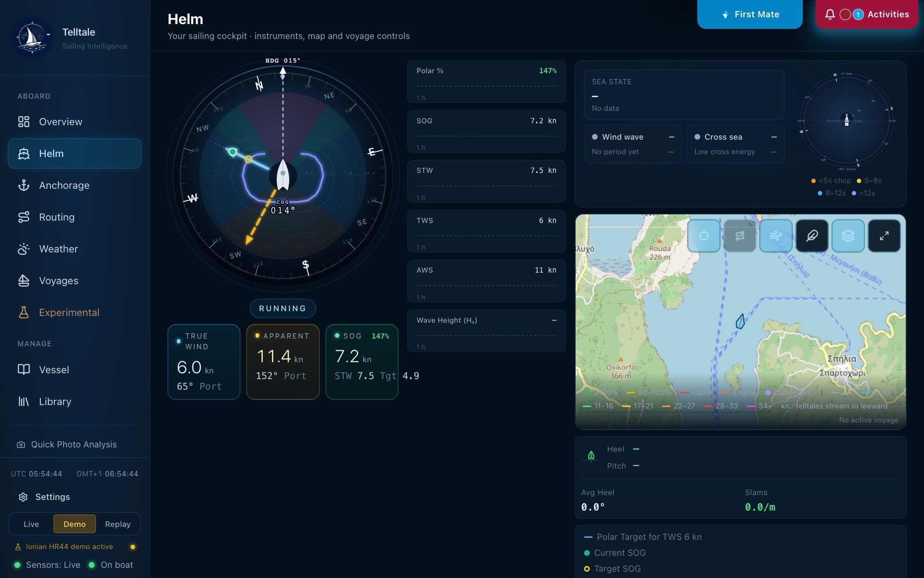Open the Library shelf icon
The height and width of the screenshot is (578, 924).
click(x=24, y=401)
